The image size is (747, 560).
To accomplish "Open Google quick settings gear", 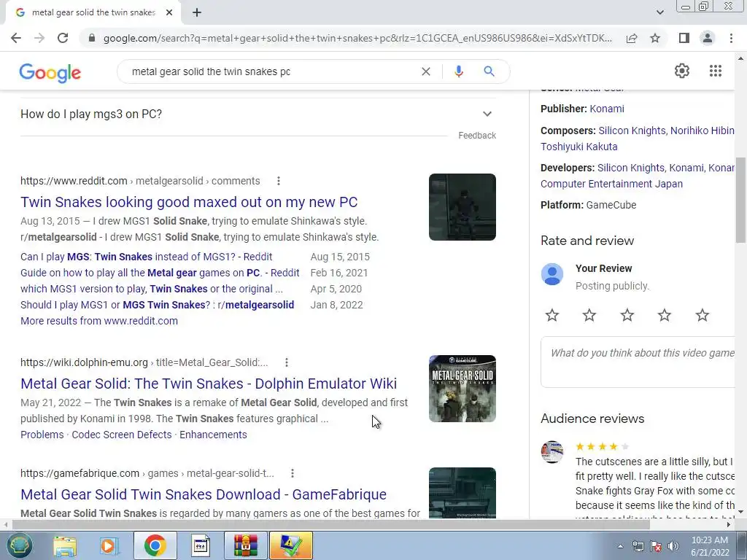I will [682, 71].
